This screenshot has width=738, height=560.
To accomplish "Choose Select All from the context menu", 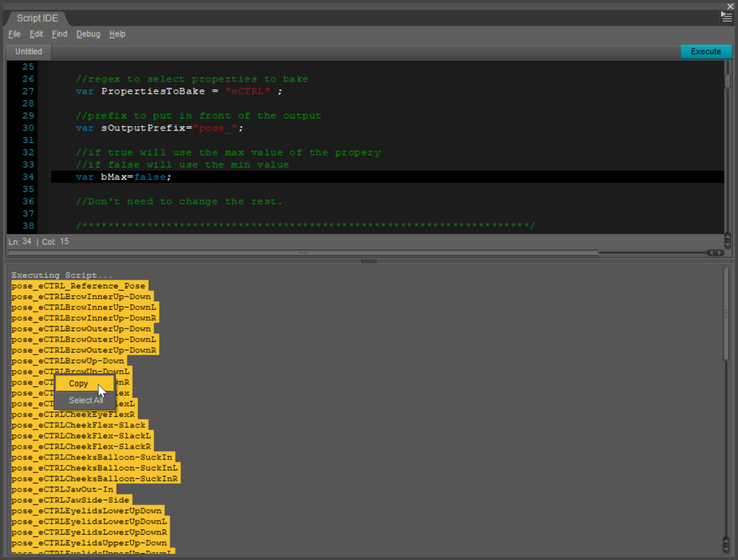I will 85,400.
